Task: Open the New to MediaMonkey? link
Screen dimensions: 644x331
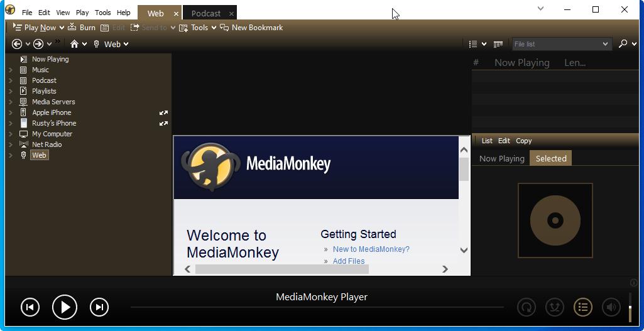Action: pos(371,249)
